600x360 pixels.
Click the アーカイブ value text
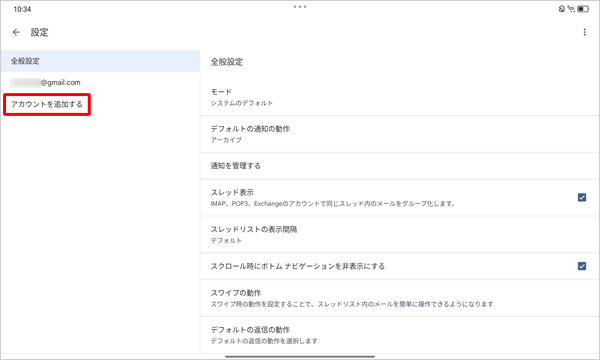(226, 140)
